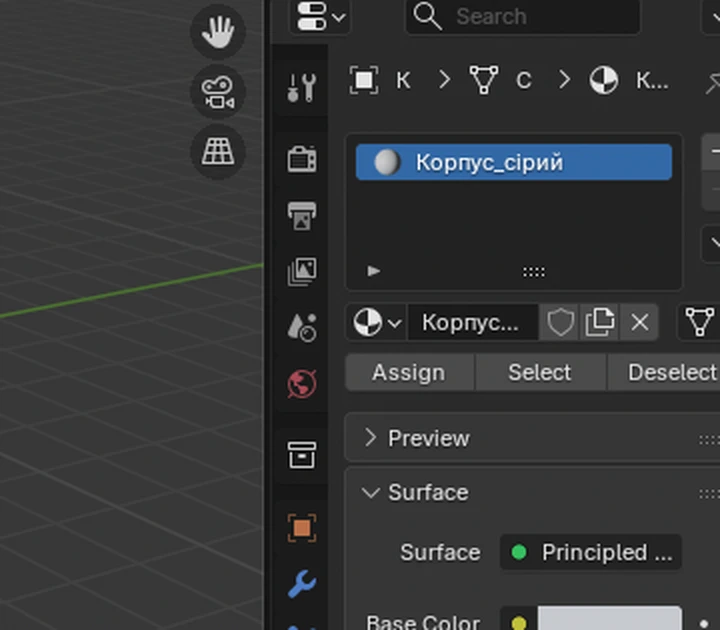Open the material slot specials dropdown arrow
The height and width of the screenshot is (630, 720).
tap(711, 243)
